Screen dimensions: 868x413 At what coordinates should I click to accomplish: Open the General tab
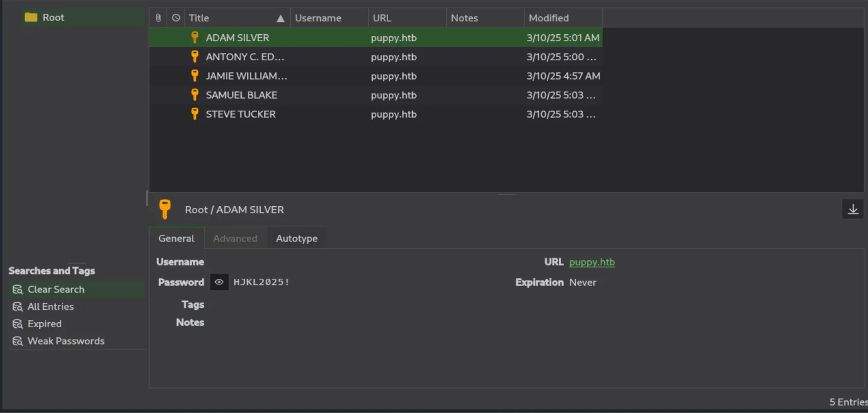pos(176,238)
